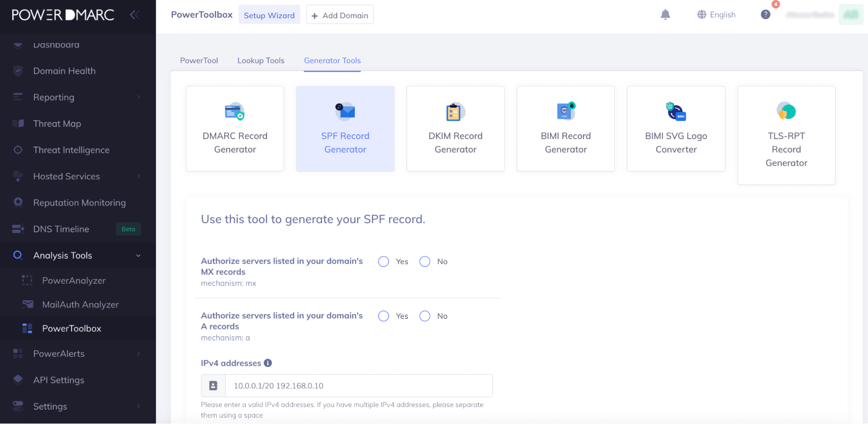
Task: Select Yes for A records authorization
Action: (x=383, y=316)
